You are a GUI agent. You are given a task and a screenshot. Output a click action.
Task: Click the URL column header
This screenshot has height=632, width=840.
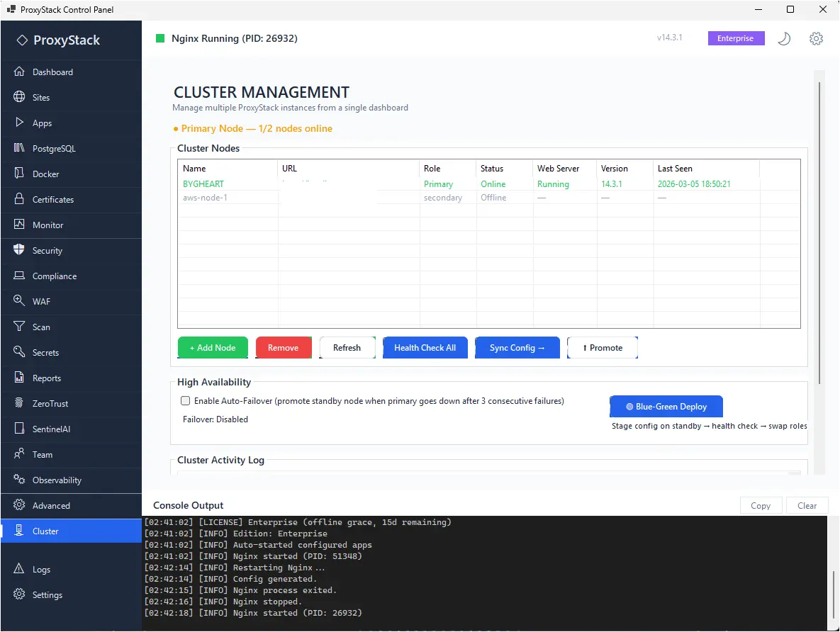(x=349, y=168)
